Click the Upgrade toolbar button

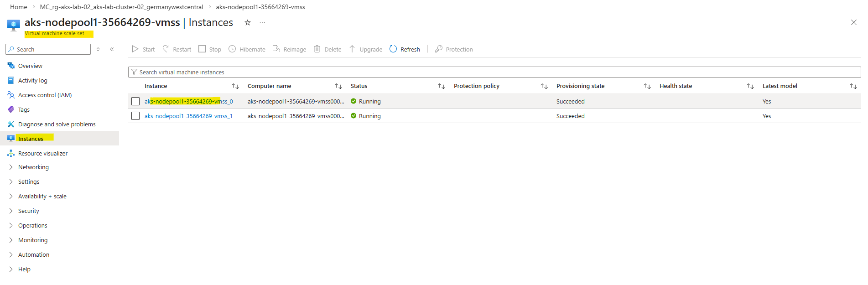[366, 49]
